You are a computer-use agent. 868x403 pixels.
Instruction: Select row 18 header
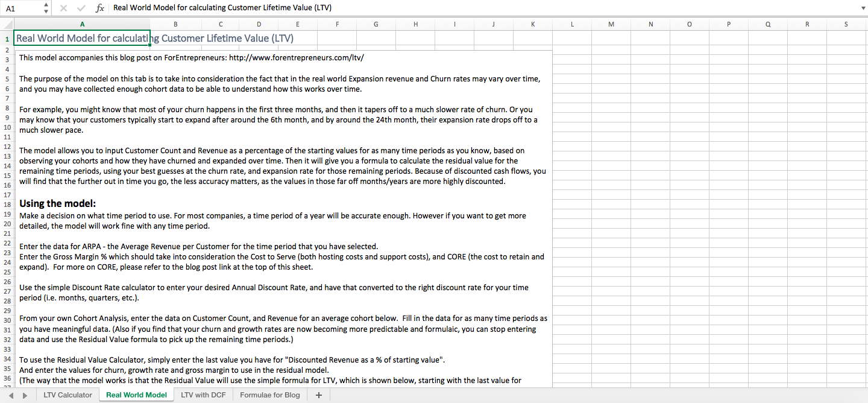tap(7, 204)
